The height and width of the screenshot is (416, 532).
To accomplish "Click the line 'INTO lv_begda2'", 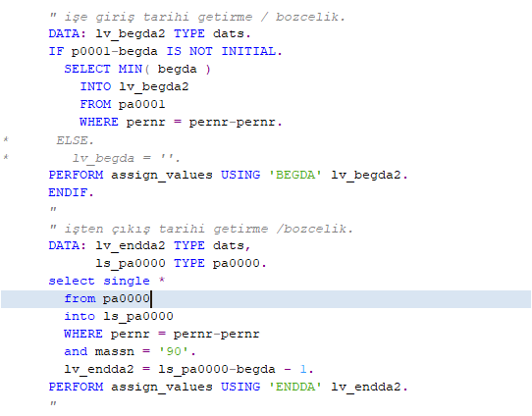I will tap(134, 86).
